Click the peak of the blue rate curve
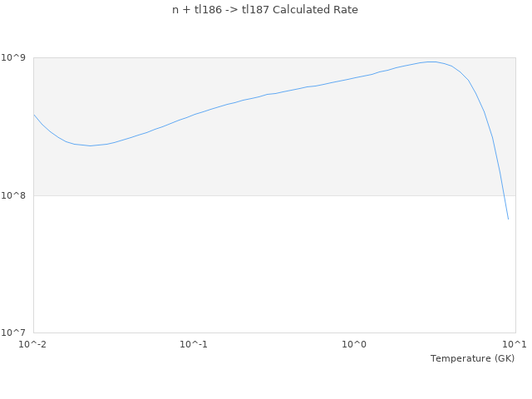This screenshot has width=532, height=399. click(x=430, y=62)
